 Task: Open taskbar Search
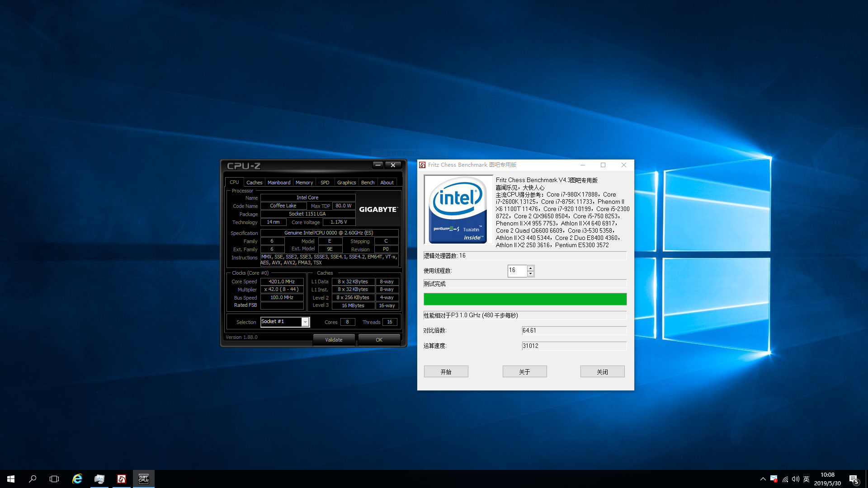click(33, 479)
